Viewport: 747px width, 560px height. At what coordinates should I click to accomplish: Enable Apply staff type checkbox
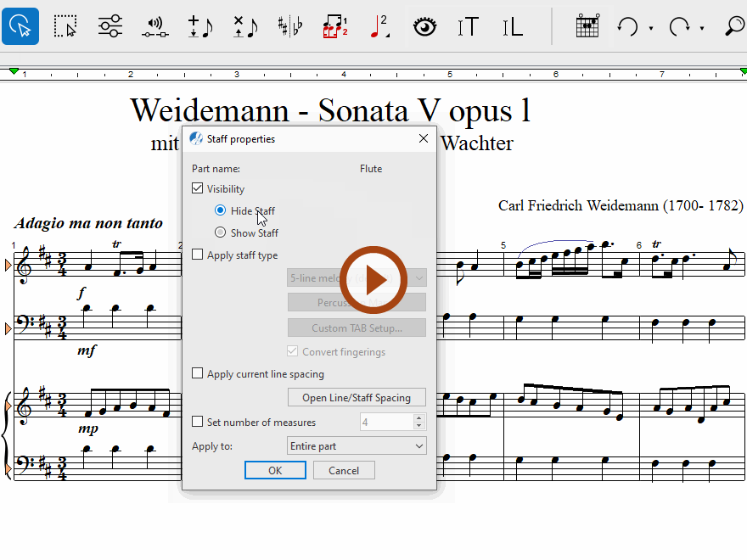click(197, 255)
